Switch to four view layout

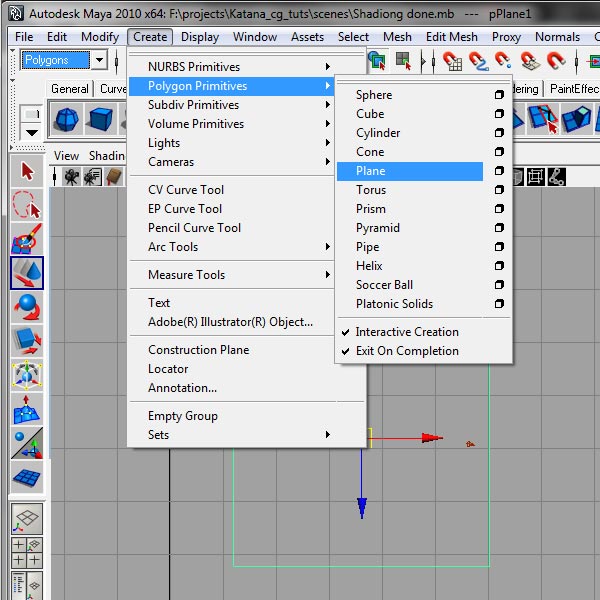pos(27,553)
